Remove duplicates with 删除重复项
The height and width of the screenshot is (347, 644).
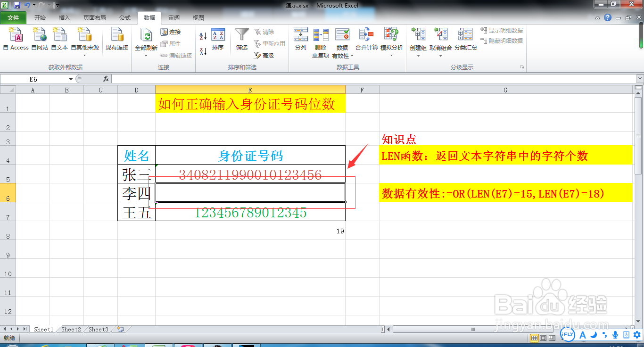(x=321, y=40)
